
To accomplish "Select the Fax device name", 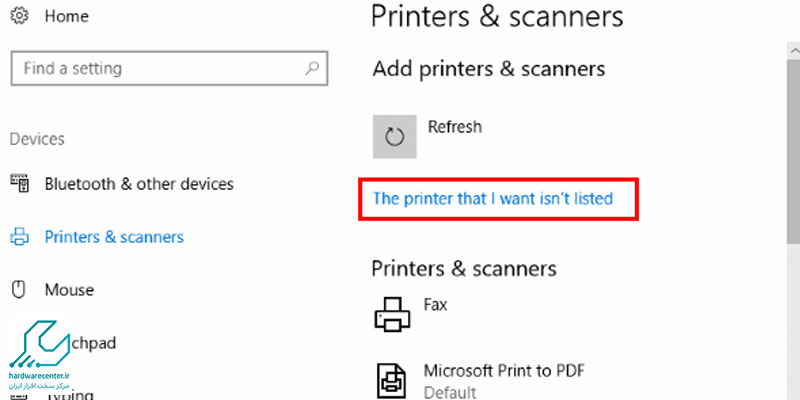I will [x=436, y=305].
